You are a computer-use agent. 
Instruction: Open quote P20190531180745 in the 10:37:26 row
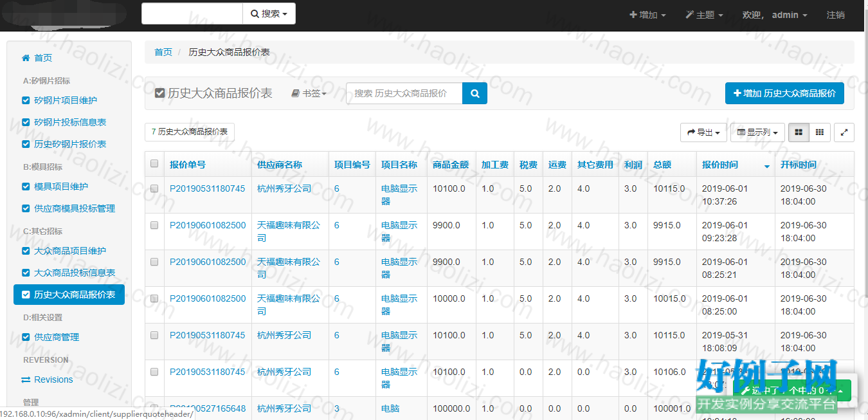pyautogui.click(x=208, y=188)
